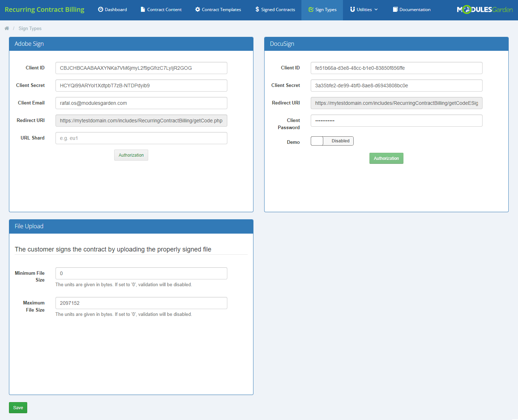Screen dimensions: 518x420
Task: Expand the Utilities dropdown menu
Action: [x=364, y=10]
